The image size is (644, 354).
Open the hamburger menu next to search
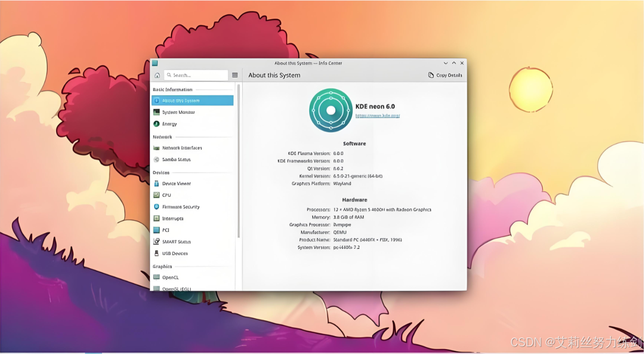[x=235, y=75]
